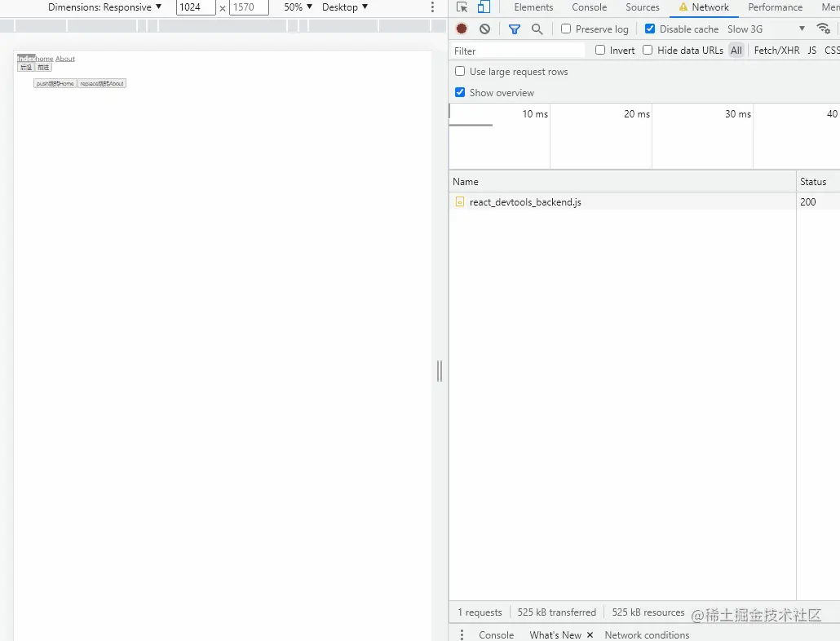Click the home link on the page
The image size is (840, 641).
coord(45,59)
